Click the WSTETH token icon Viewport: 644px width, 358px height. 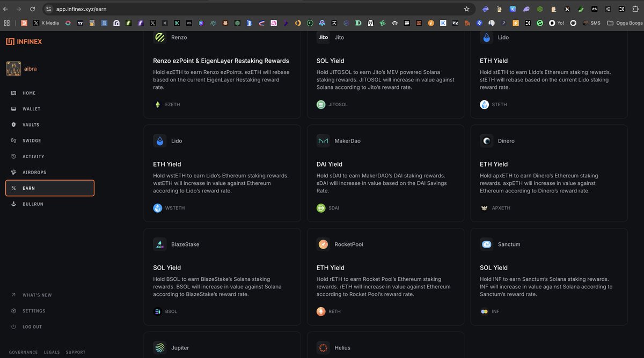[158, 208]
